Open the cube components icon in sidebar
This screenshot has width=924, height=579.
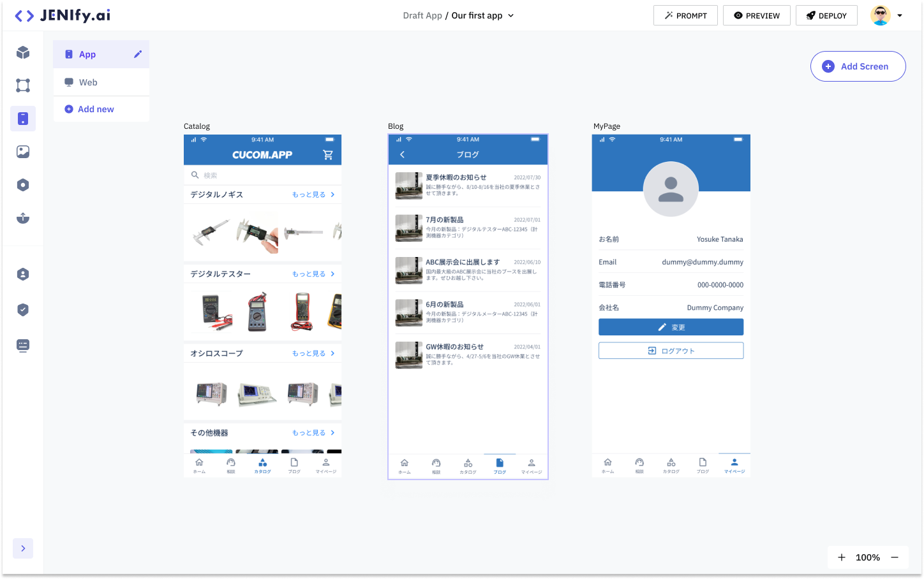point(23,52)
